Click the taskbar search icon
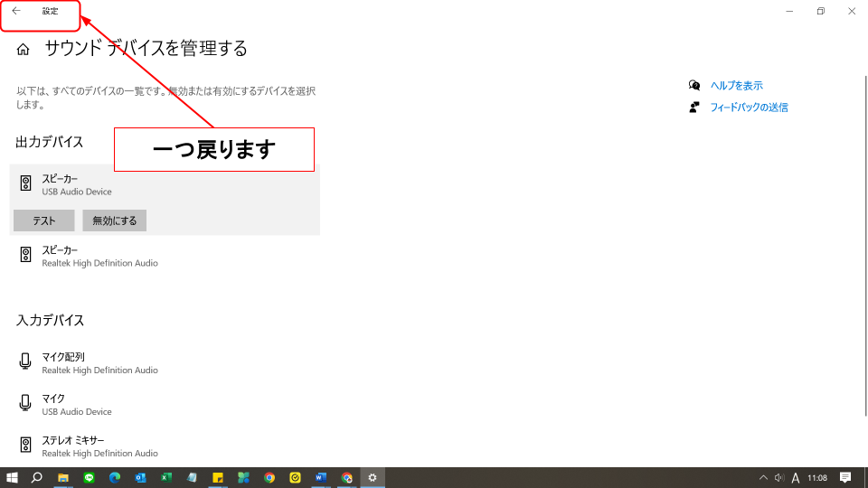 point(37,477)
